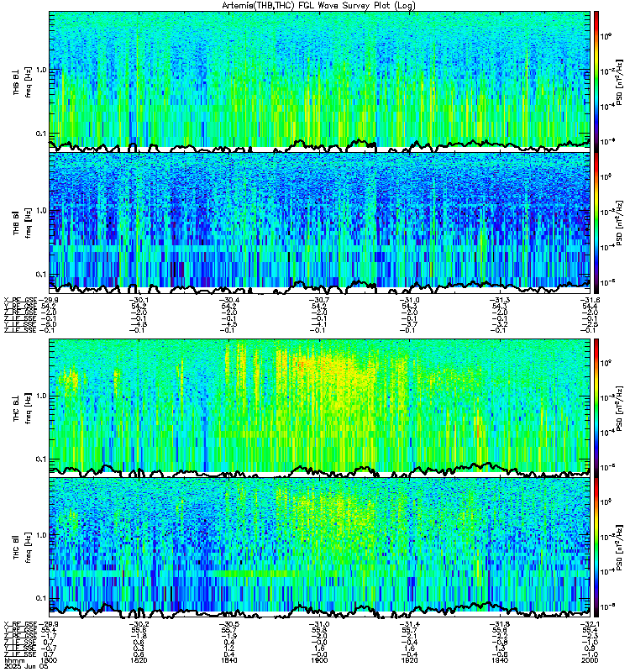Click the 'THB B⊥ freq [Hz]' axis label
This screenshot has height=672, width=630.
pos(23,81)
